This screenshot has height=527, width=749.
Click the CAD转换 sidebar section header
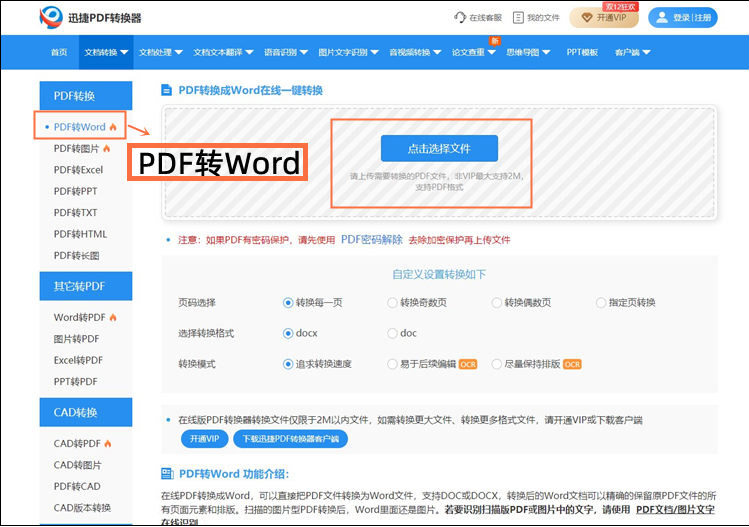point(86,412)
